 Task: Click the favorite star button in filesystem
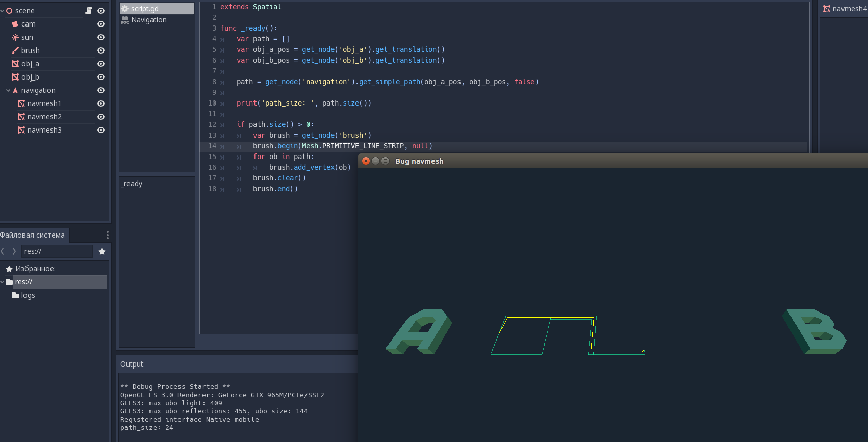(x=102, y=251)
